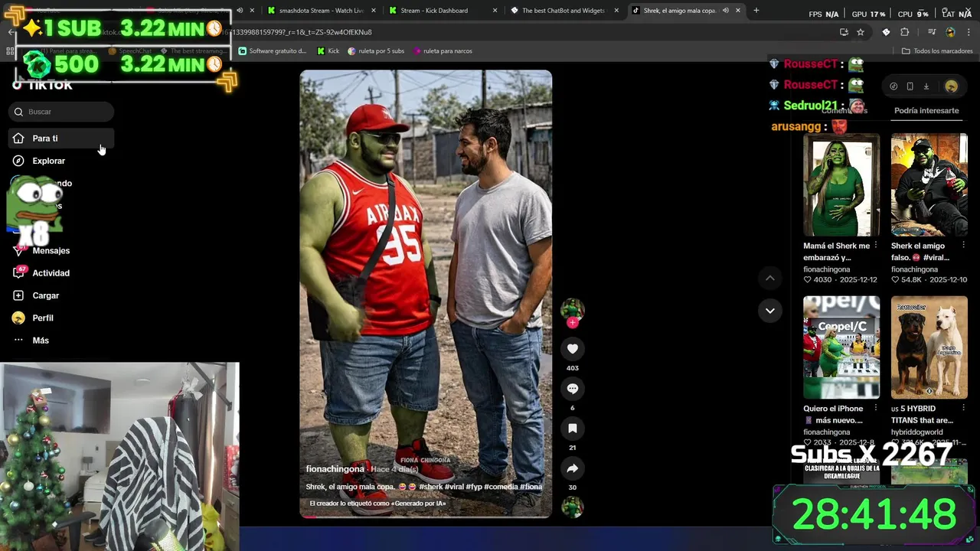
Task: Open the Mensajes icon in sidebar
Action: click(18, 250)
